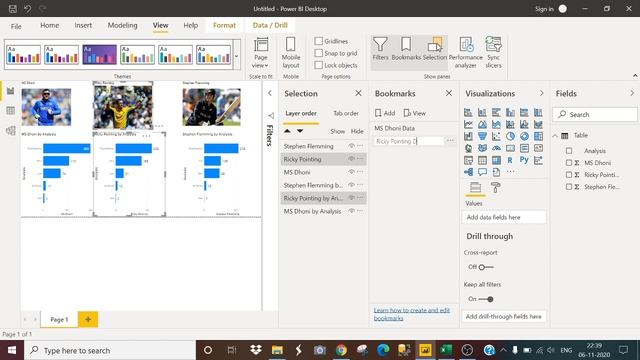Open the Performance analyzer
This screenshot has height=360, width=640.
(x=466, y=52)
